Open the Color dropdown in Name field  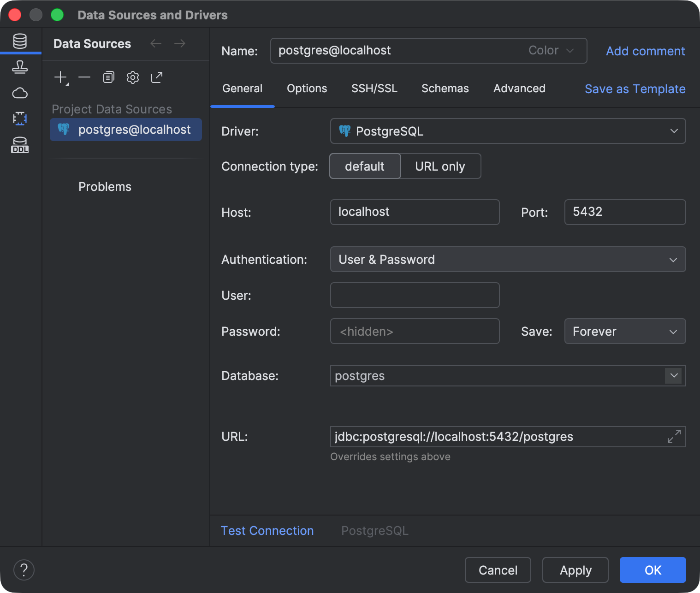(x=552, y=50)
